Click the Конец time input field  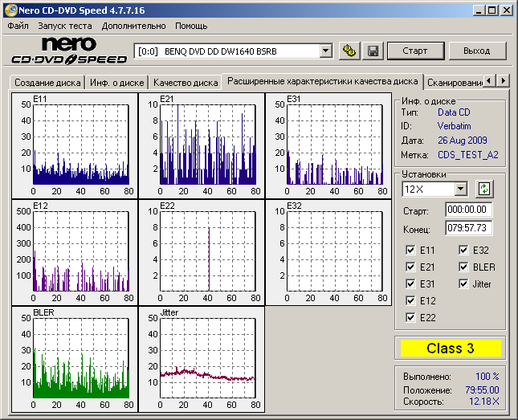[468, 227]
